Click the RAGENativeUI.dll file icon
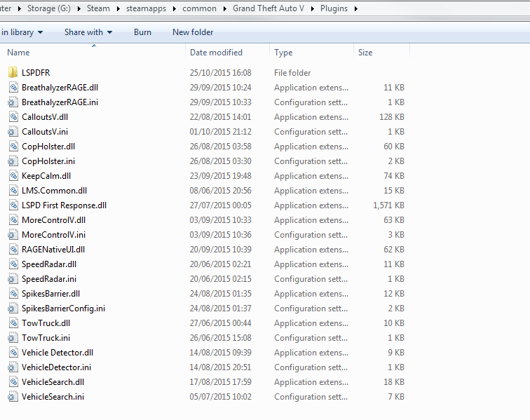The width and height of the screenshot is (530, 420). pos(13,249)
